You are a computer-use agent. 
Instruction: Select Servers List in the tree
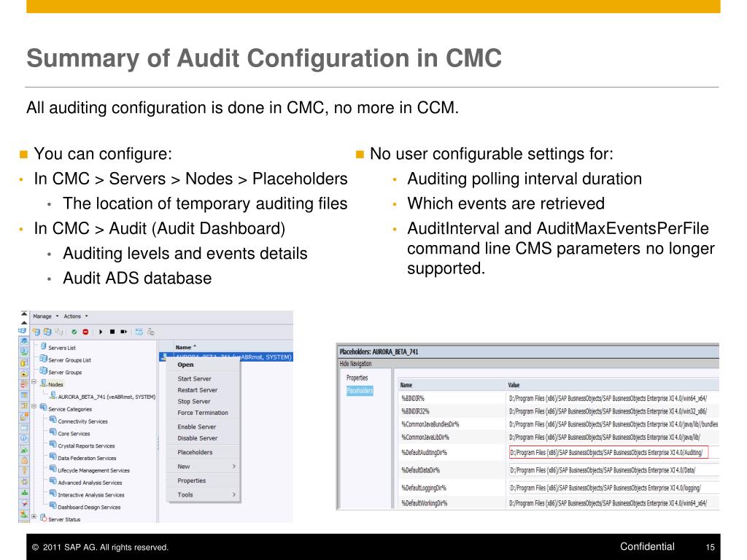pos(62,348)
